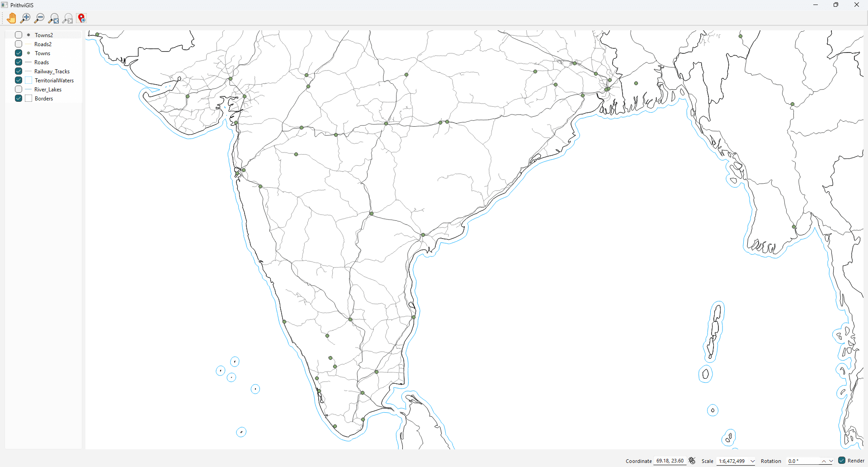Open the Scale dropdown list

[x=753, y=461]
